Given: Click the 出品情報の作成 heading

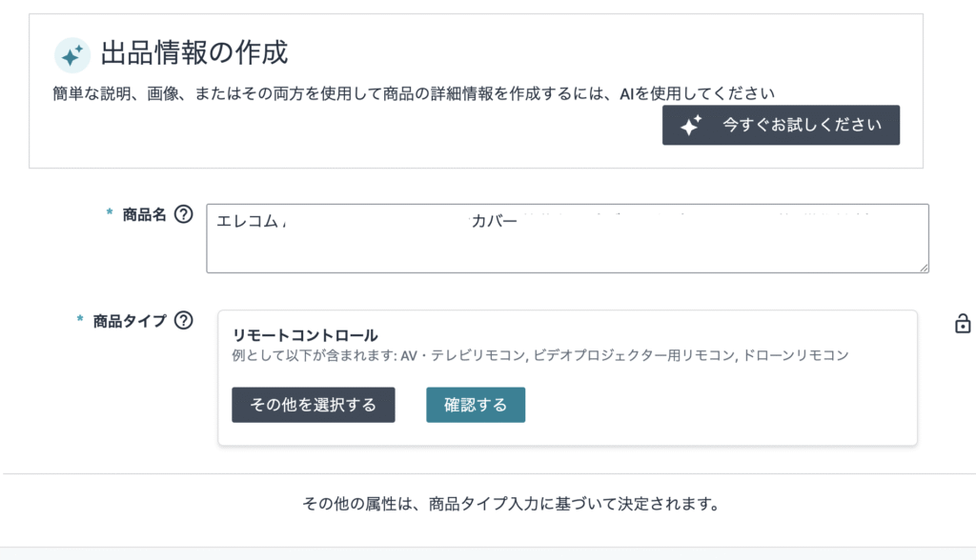Looking at the screenshot, I should coord(193,52).
